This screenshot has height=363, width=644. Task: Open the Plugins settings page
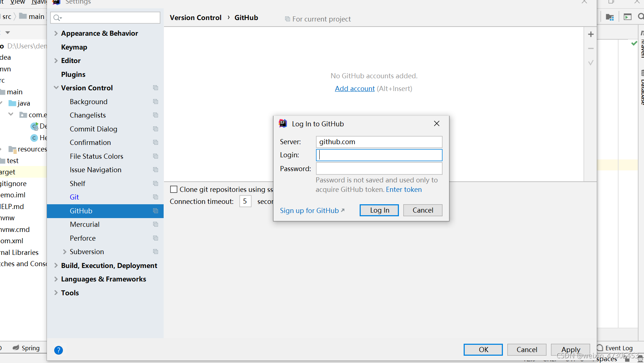coord(73,74)
